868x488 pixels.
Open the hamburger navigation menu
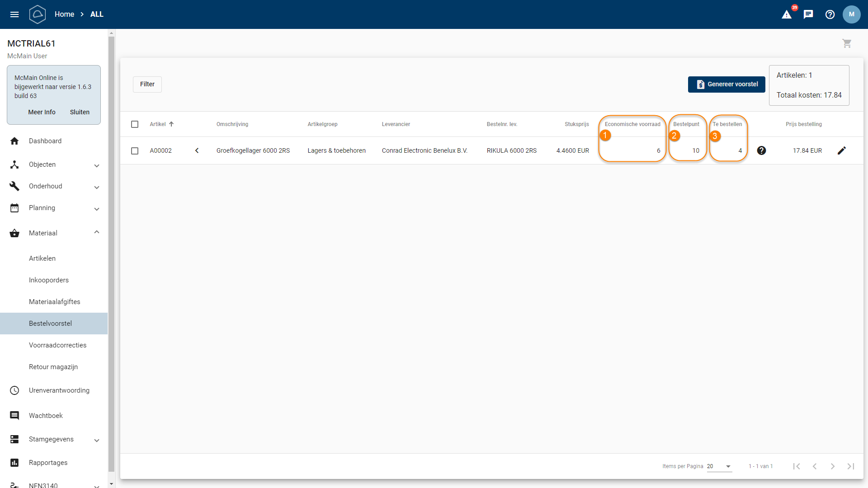(x=14, y=14)
